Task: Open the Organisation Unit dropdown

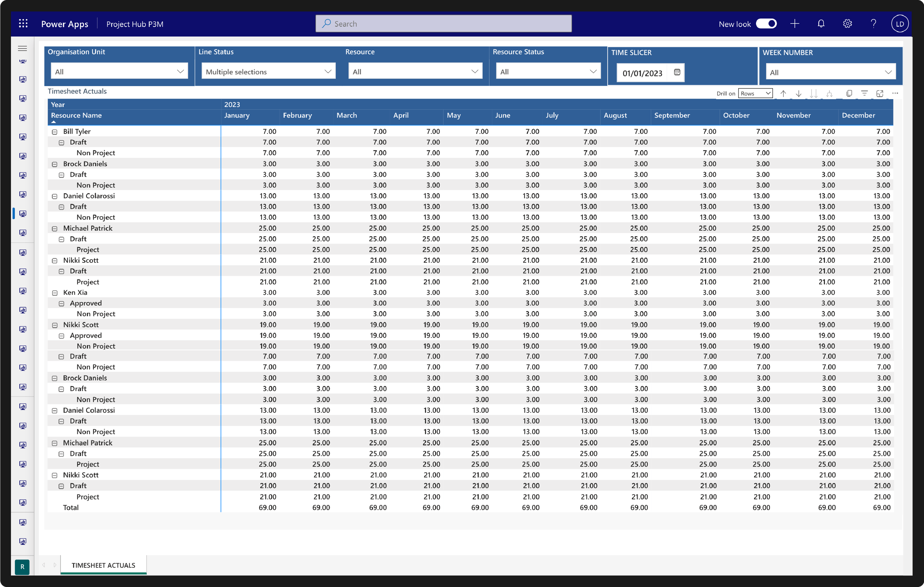Action: pyautogui.click(x=180, y=71)
